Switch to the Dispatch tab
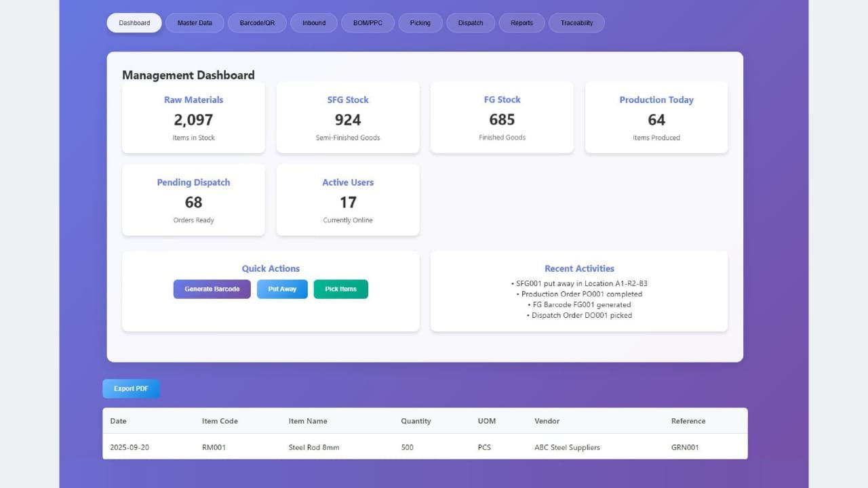868x488 pixels. pos(471,23)
